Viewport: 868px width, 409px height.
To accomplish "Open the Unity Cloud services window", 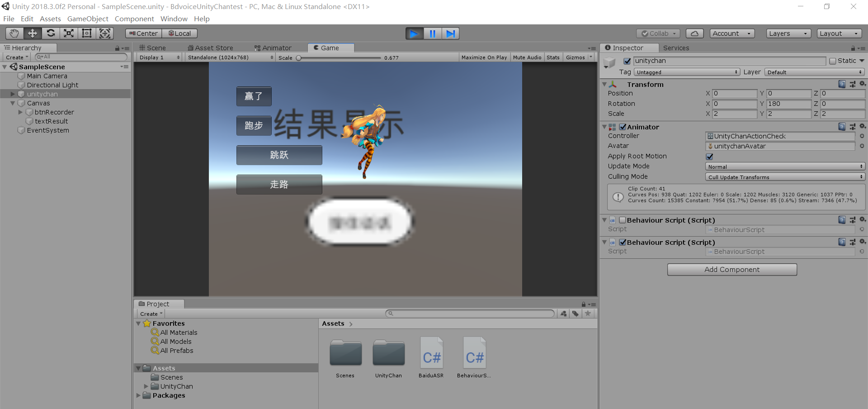I will [x=694, y=33].
